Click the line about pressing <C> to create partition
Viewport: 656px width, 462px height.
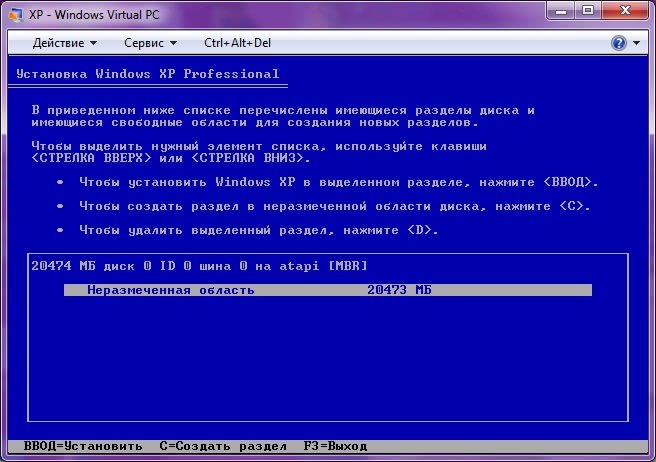coord(335,206)
